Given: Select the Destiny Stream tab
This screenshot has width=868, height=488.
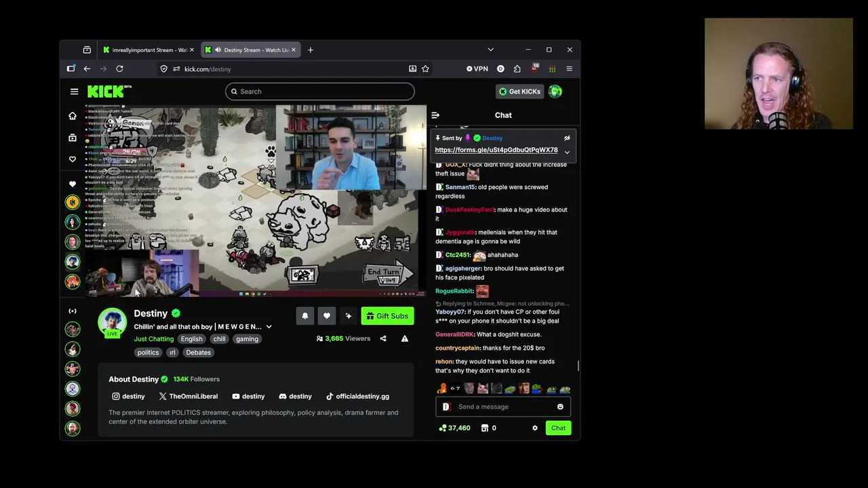Looking at the screenshot, I should (251, 50).
